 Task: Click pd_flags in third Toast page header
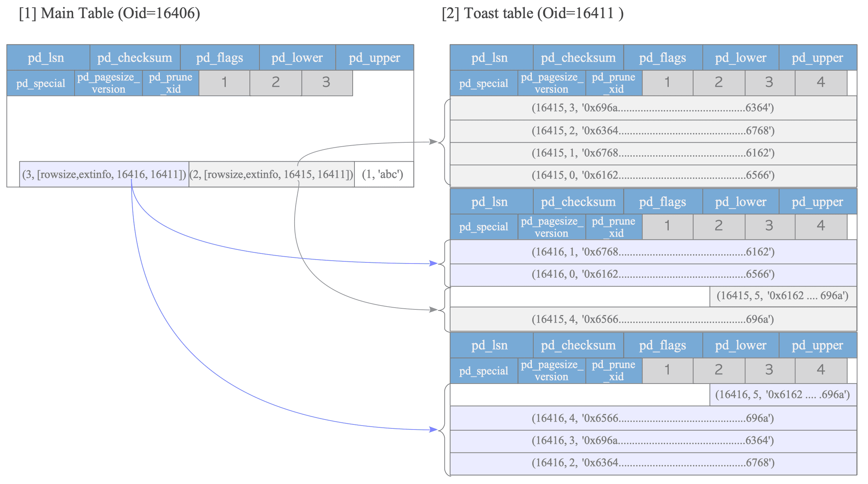(663, 345)
